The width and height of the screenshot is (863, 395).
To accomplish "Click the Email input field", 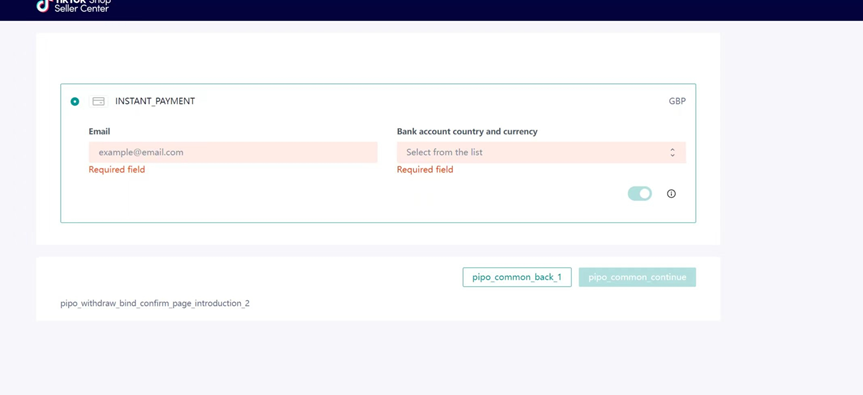I will pyautogui.click(x=233, y=152).
